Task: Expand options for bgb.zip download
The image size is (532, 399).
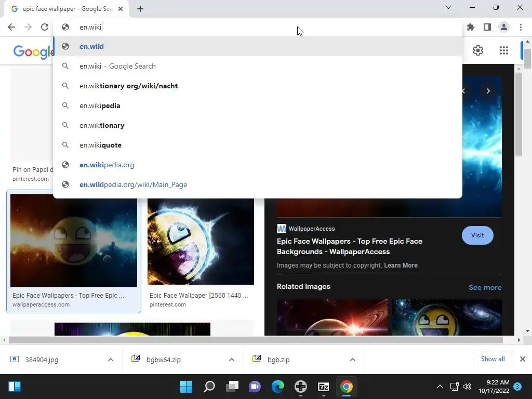Action: [x=353, y=360]
